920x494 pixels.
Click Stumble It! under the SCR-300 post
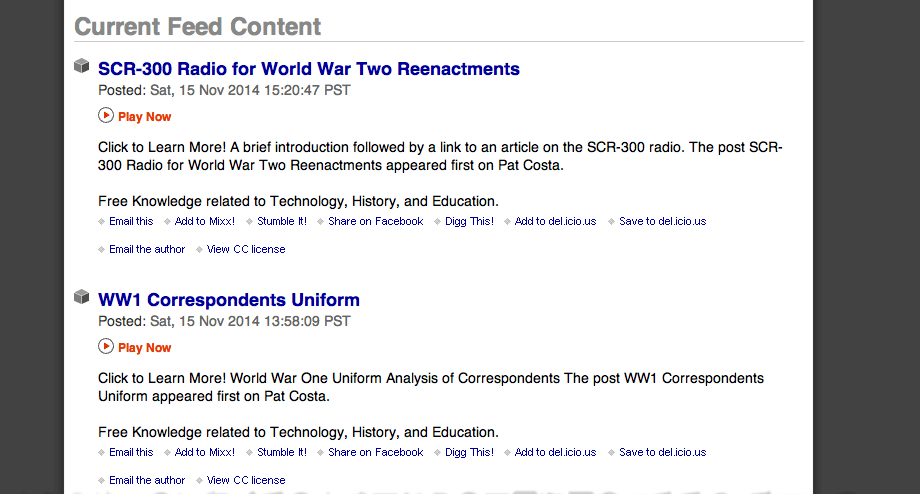tap(282, 221)
